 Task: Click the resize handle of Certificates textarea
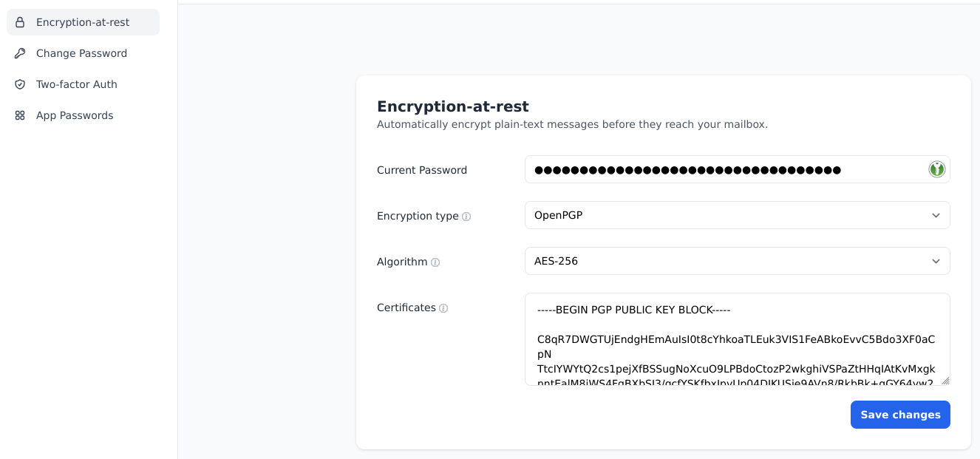pos(945,381)
